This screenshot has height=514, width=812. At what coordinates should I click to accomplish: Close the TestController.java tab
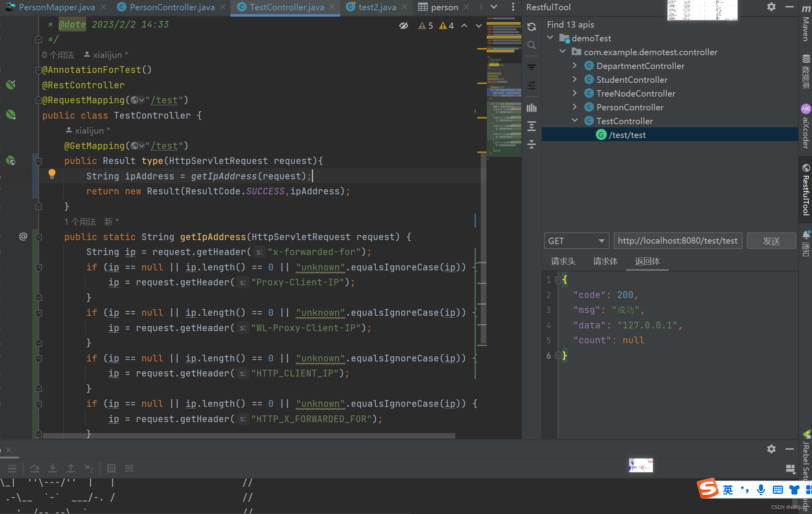[x=332, y=7]
